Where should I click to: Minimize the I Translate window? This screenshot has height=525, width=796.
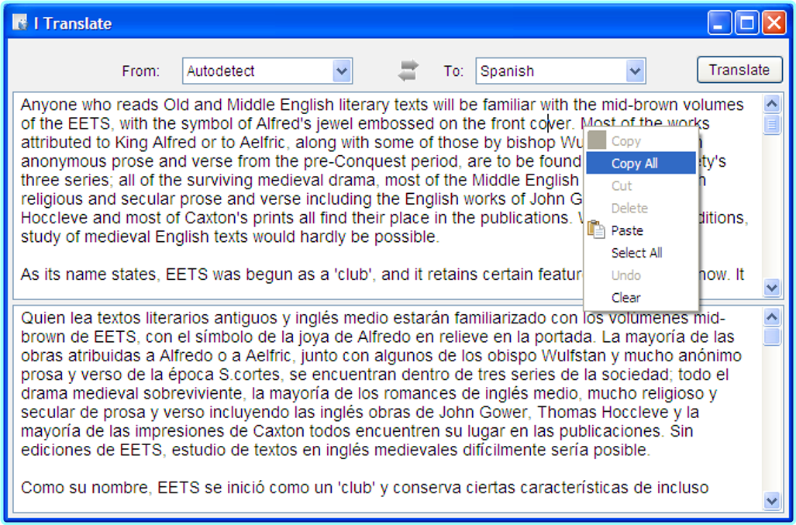coord(719,23)
